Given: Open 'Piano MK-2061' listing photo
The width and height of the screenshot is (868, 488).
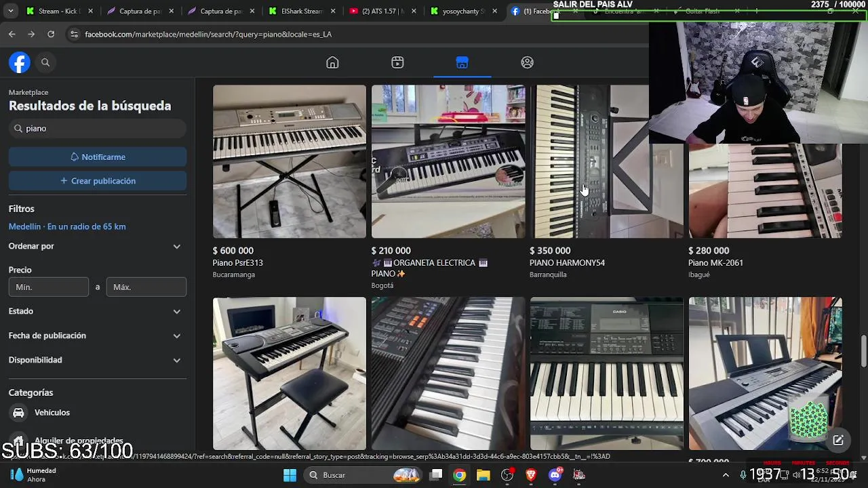Looking at the screenshot, I should (x=766, y=191).
